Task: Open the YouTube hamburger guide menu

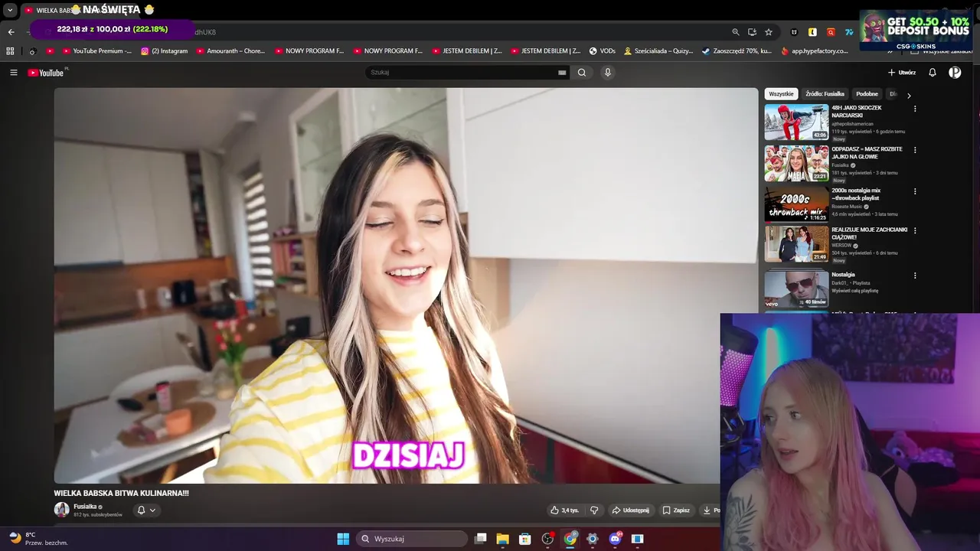Action: (x=13, y=73)
